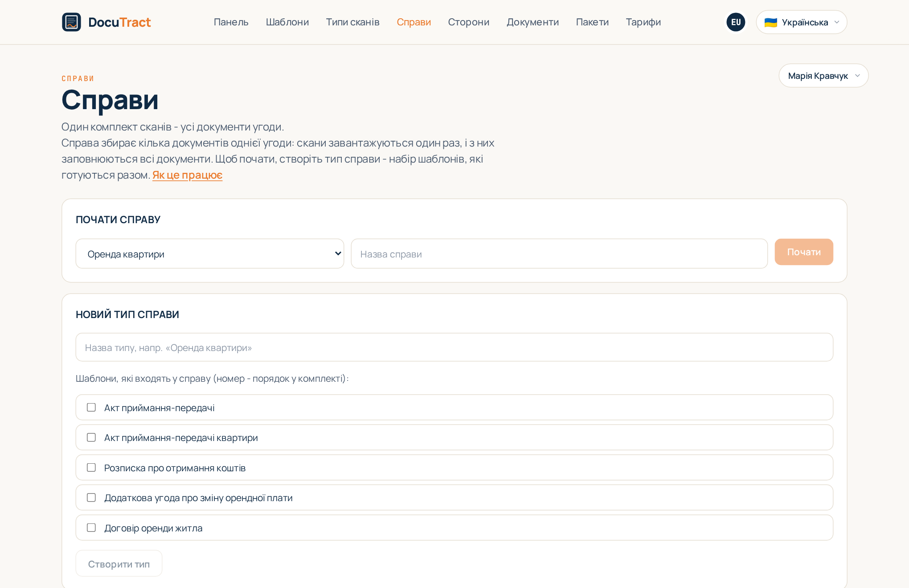Image resolution: width=909 pixels, height=588 pixels.
Task: Select the Справи nav item
Action: tap(414, 22)
